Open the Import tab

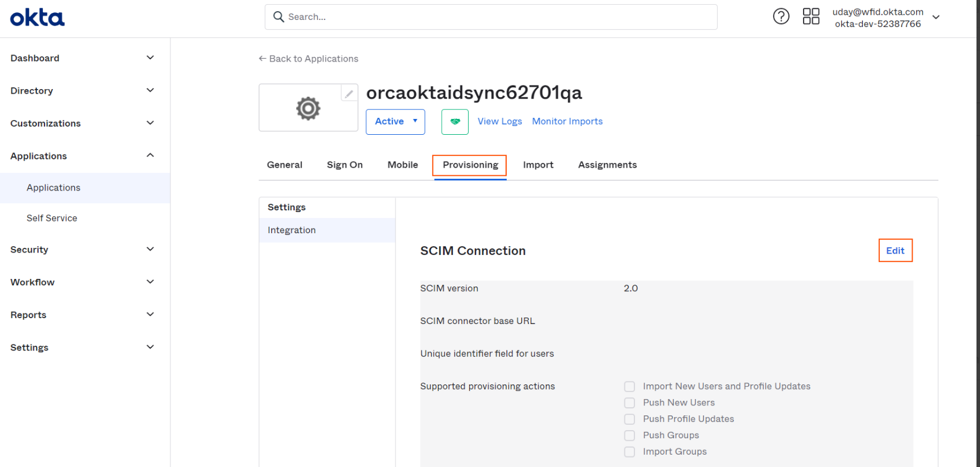pos(538,165)
